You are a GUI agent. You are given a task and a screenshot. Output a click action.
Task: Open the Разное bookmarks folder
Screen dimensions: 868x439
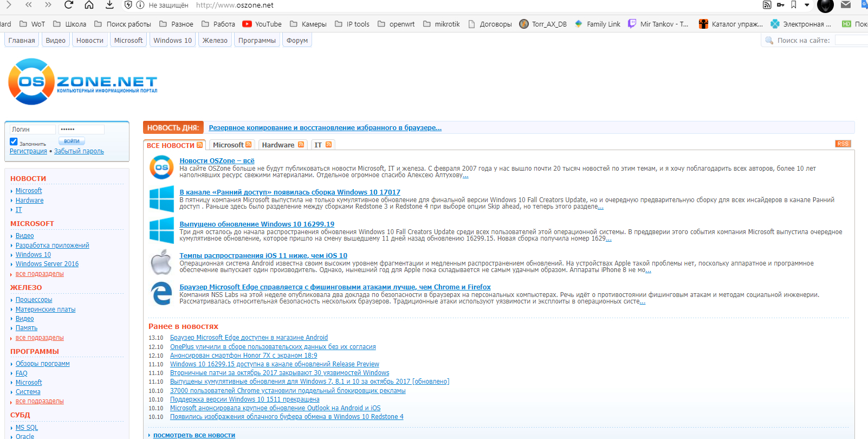176,24
